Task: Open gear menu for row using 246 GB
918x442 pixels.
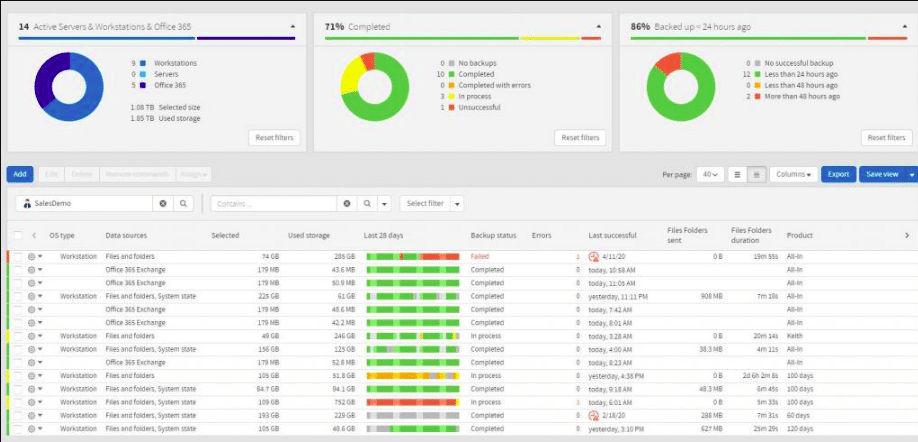Action: point(35,336)
